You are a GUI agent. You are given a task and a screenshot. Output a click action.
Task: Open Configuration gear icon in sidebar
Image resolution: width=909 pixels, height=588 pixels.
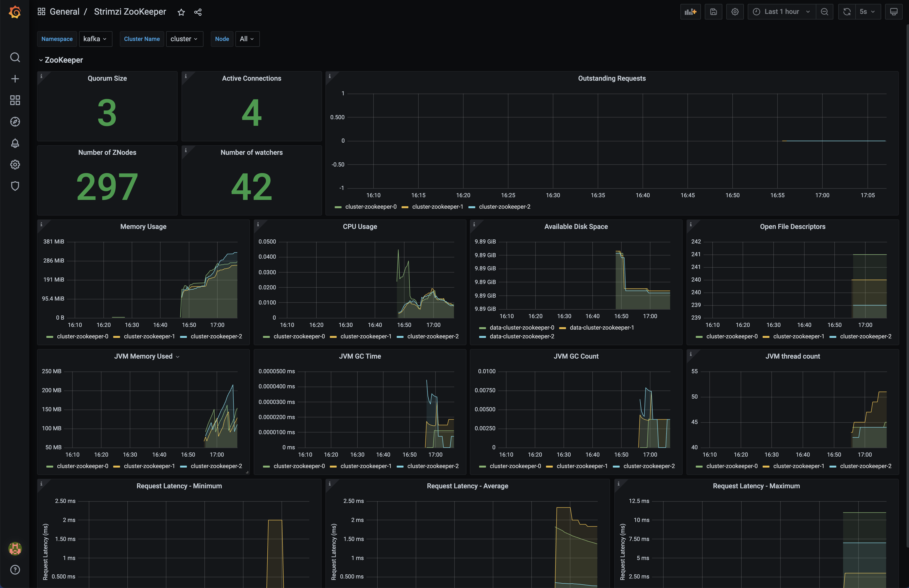coord(15,165)
